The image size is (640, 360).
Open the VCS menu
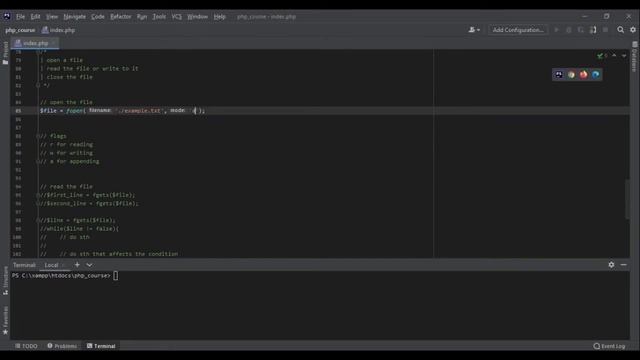coord(177,17)
